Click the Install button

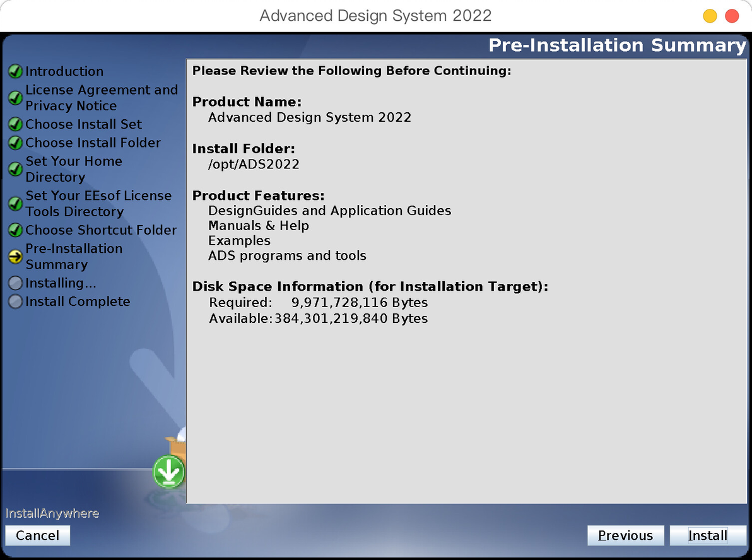707,535
